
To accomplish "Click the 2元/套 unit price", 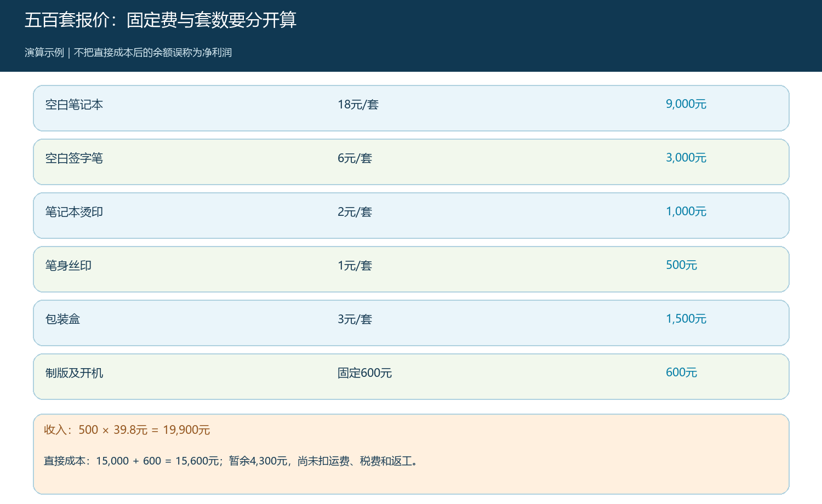I will [355, 212].
